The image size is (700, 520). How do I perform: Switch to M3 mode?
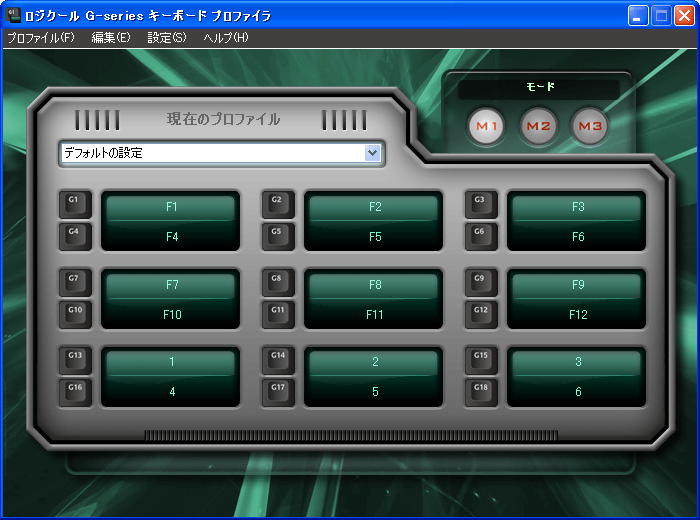tap(590, 126)
